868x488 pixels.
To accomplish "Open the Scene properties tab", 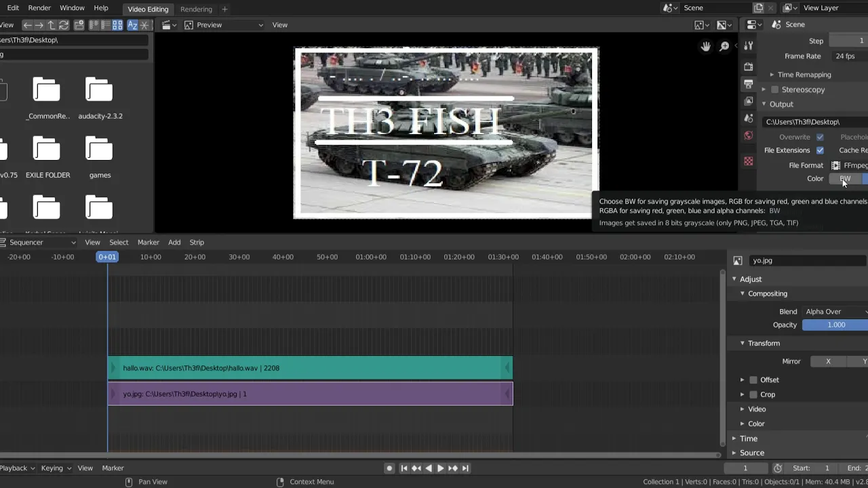I will [749, 118].
